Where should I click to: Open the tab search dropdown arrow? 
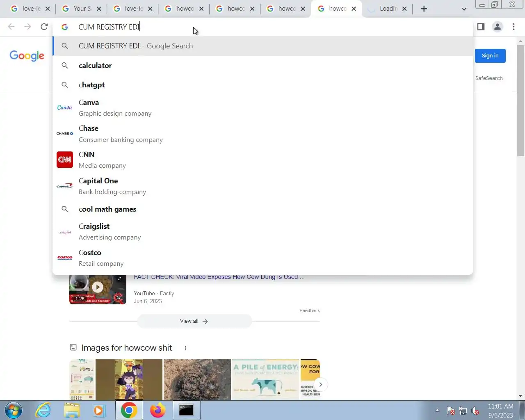[464, 9]
